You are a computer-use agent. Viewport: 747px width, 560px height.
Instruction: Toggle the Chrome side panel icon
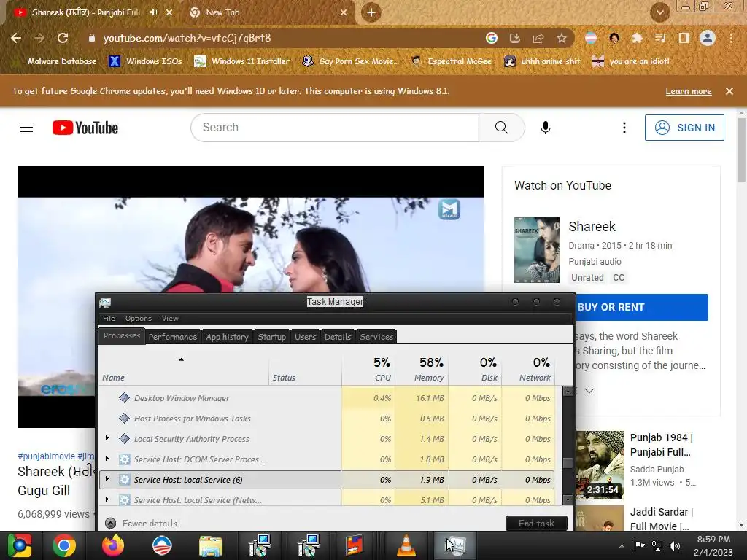pos(684,38)
